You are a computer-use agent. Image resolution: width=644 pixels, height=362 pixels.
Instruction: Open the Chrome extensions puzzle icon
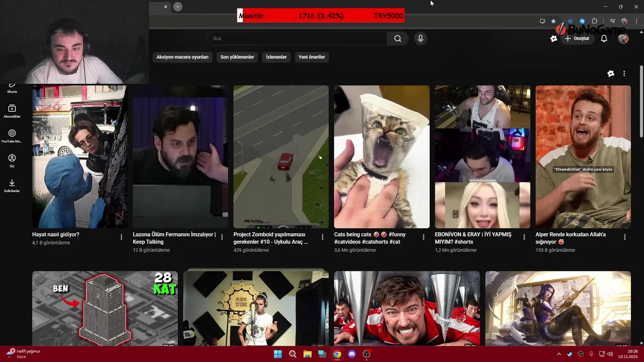594,21
